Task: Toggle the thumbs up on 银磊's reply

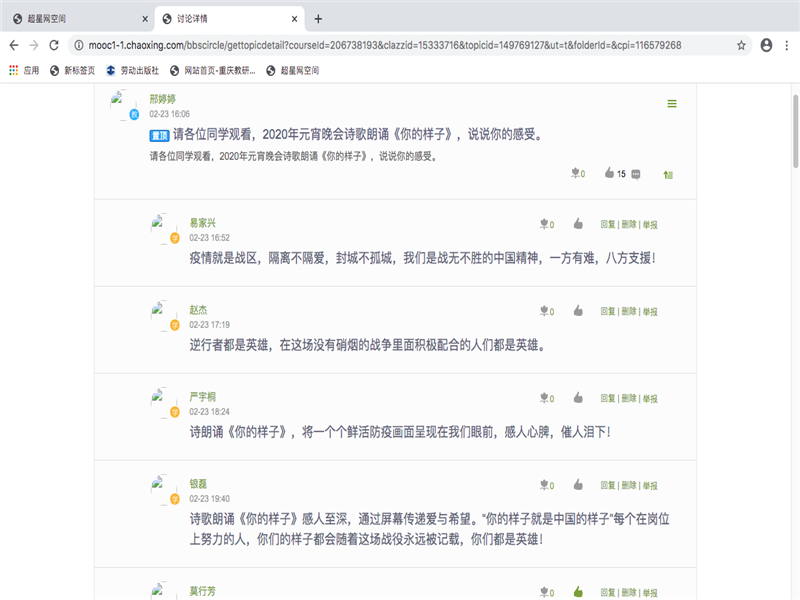Action: click(x=578, y=485)
